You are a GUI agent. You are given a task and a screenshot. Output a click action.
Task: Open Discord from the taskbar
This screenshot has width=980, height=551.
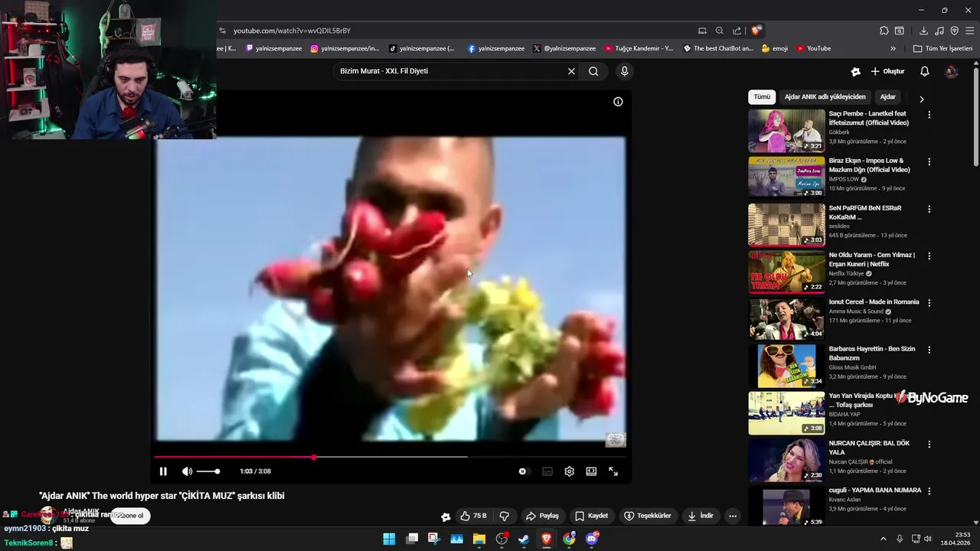(x=591, y=539)
